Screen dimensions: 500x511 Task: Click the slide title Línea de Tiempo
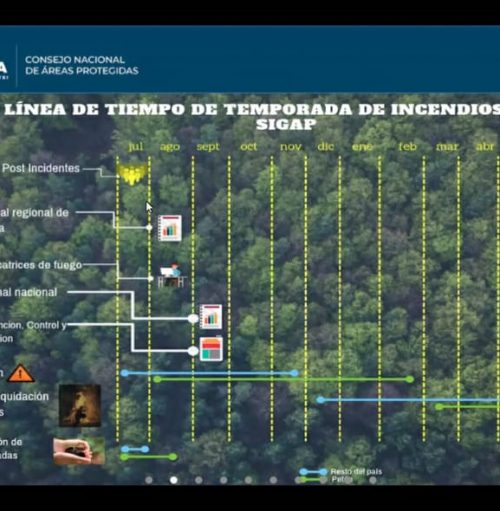pos(252,116)
